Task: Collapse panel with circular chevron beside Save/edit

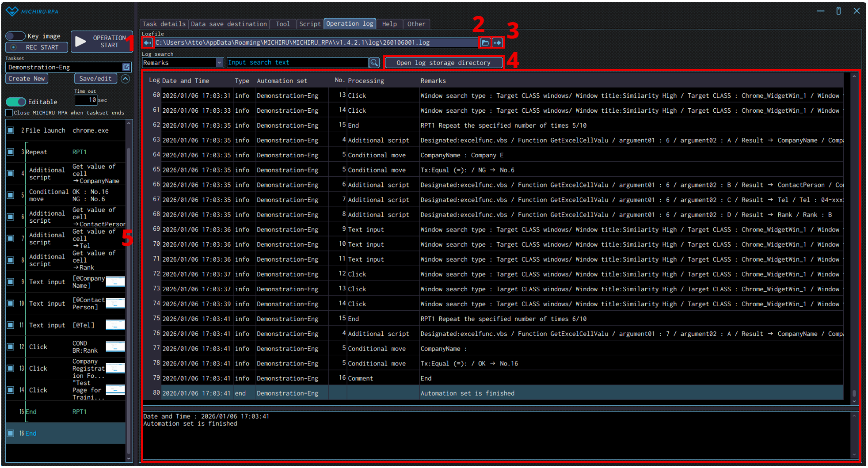Action: click(x=126, y=79)
